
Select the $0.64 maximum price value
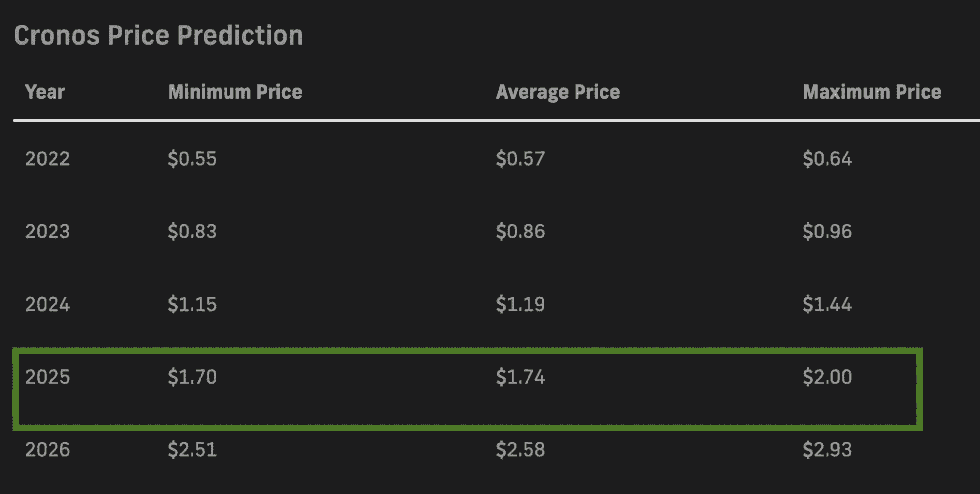tap(827, 159)
